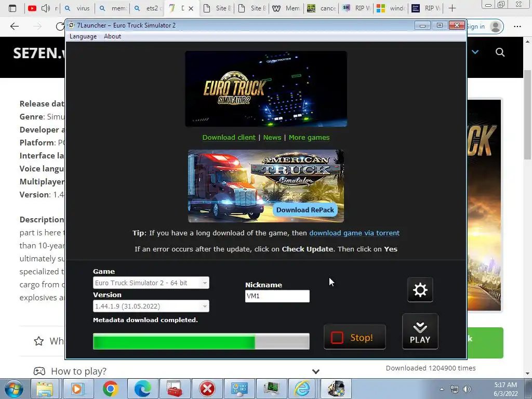Open the About menu
Screen dimensions: 532x399
pyautogui.click(x=112, y=36)
